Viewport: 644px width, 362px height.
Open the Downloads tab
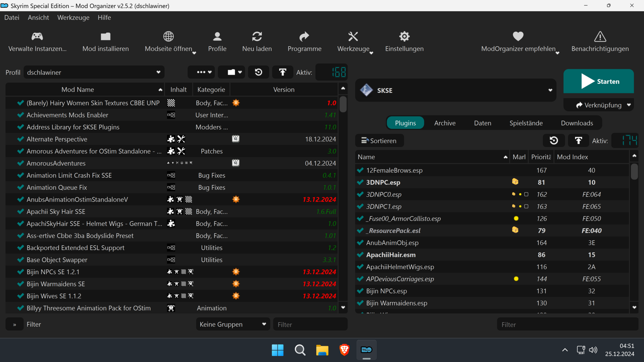pos(577,123)
